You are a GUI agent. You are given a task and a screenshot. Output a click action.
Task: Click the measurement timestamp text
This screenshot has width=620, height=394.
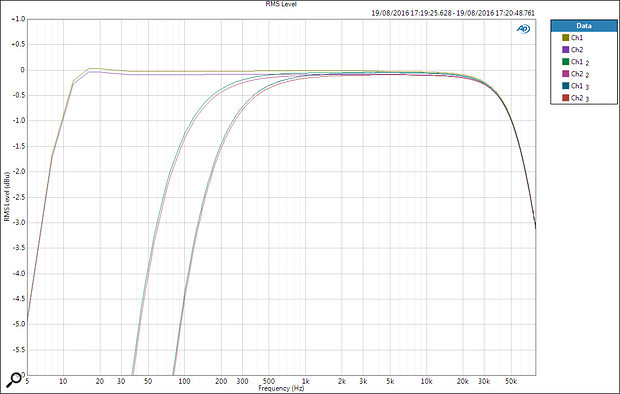tap(453, 13)
